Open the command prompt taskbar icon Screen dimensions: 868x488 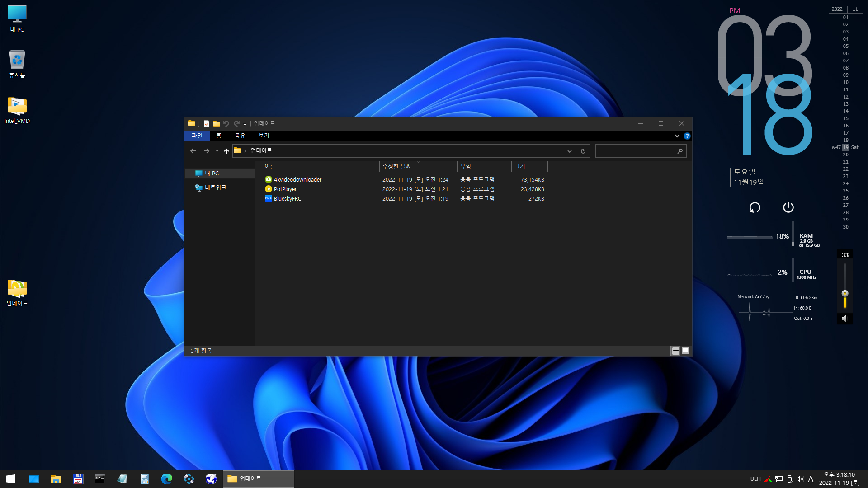[x=100, y=479]
